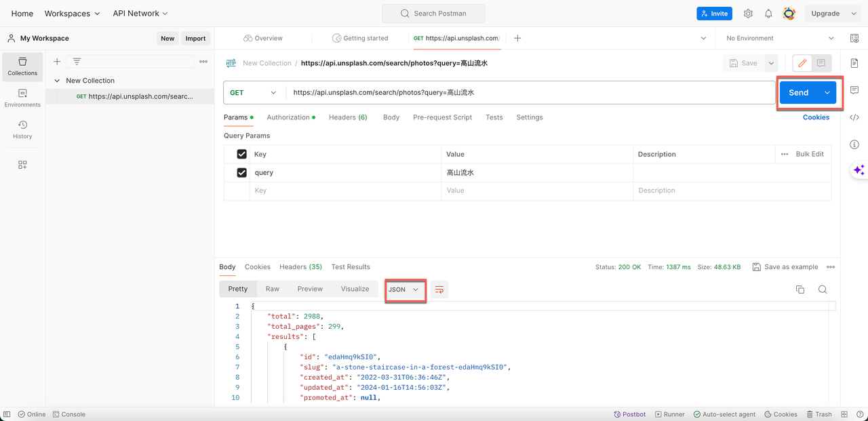Open the notifications bell
The image size is (868, 421).
pyautogui.click(x=768, y=14)
